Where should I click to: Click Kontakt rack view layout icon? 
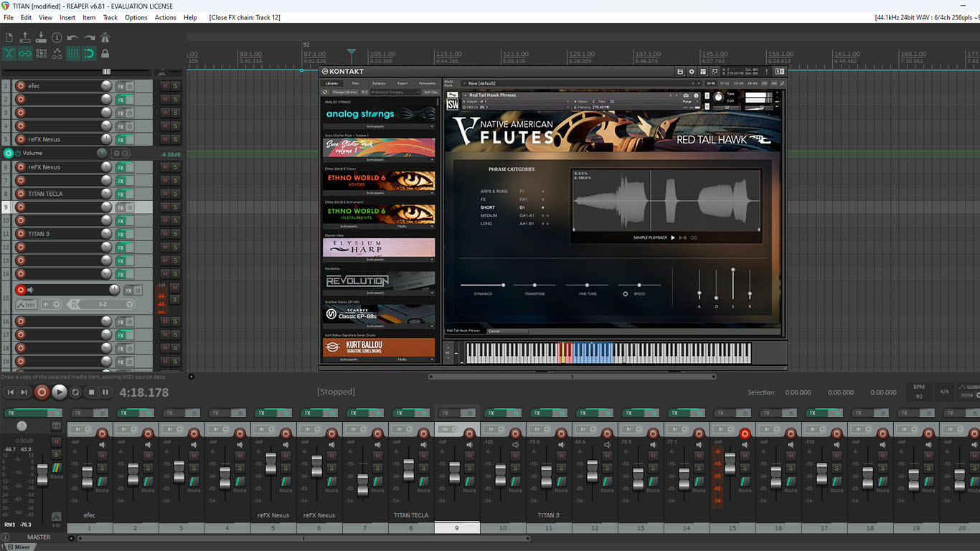703,71
